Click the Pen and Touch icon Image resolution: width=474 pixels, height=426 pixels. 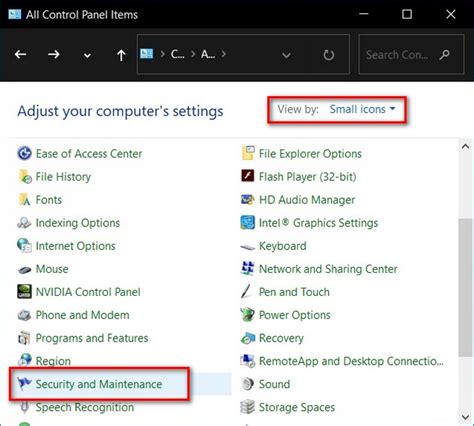[x=247, y=292]
